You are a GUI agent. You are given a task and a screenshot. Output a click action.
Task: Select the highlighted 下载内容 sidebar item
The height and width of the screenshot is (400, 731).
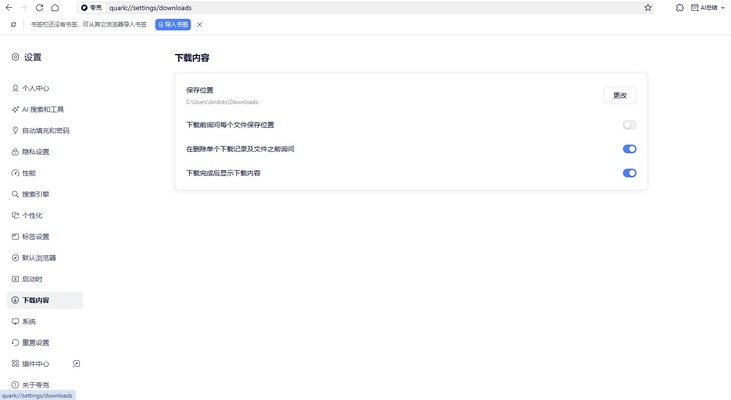45,300
